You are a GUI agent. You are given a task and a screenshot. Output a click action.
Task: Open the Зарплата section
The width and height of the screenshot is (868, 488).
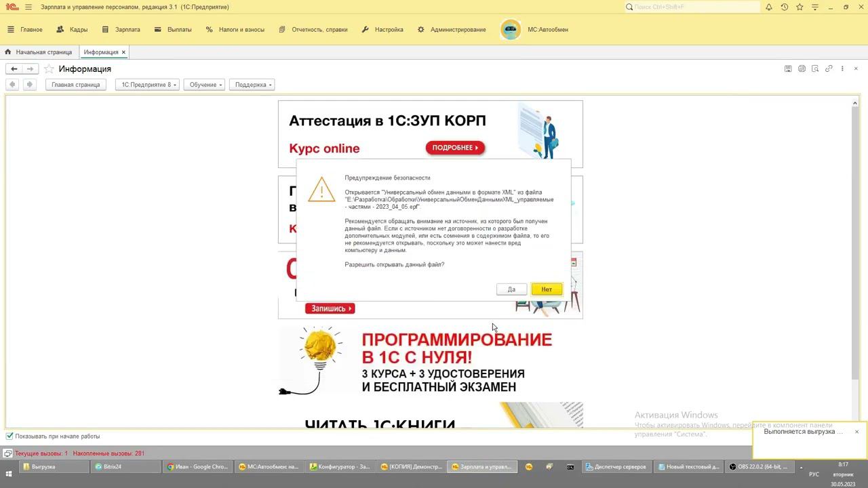pyautogui.click(x=121, y=30)
